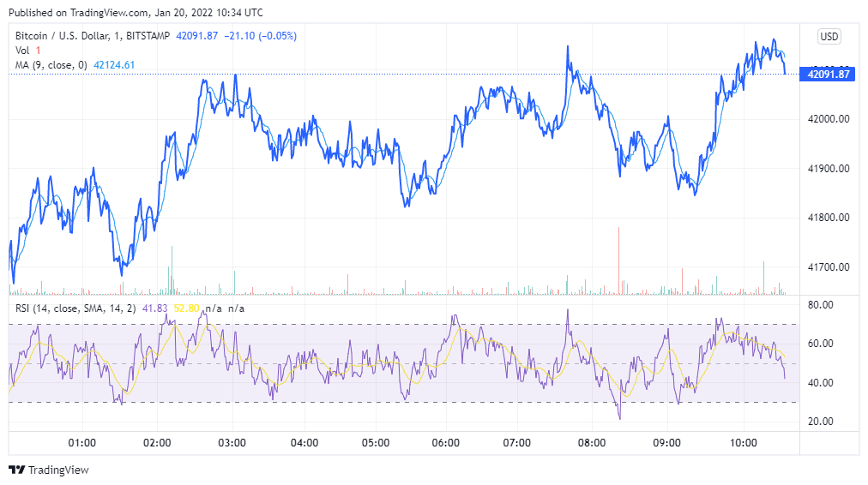The image size is (868, 485).
Task: Click the MA (9, close, 0) legend
Action: [51, 65]
